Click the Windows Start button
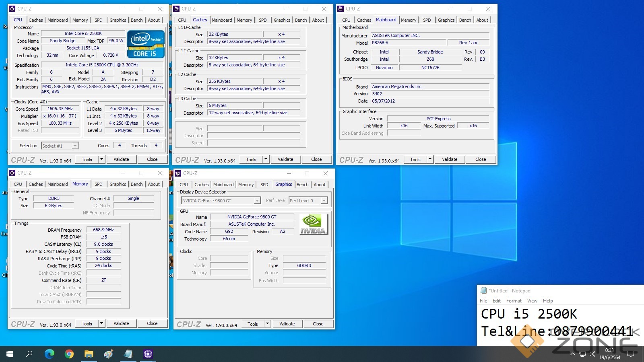The height and width of the screenshot is (362, 644). pyautogui.click(x=10, y=354)
